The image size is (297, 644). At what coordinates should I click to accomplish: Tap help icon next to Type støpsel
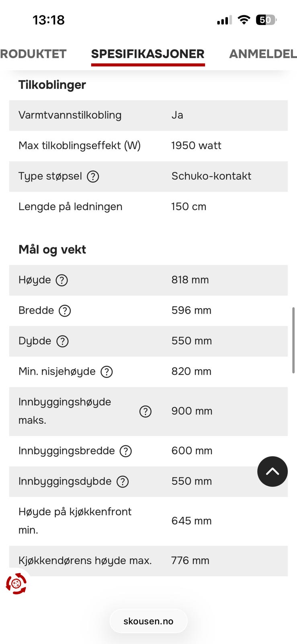[93, 176]
